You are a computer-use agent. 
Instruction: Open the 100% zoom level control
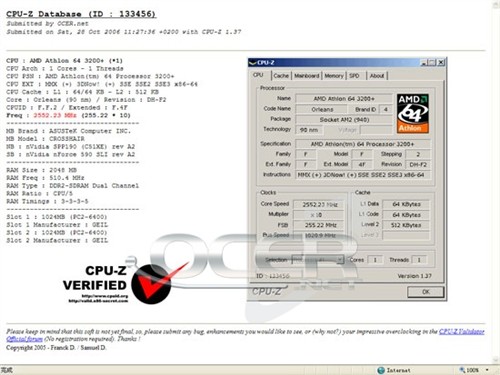point(473,370)
